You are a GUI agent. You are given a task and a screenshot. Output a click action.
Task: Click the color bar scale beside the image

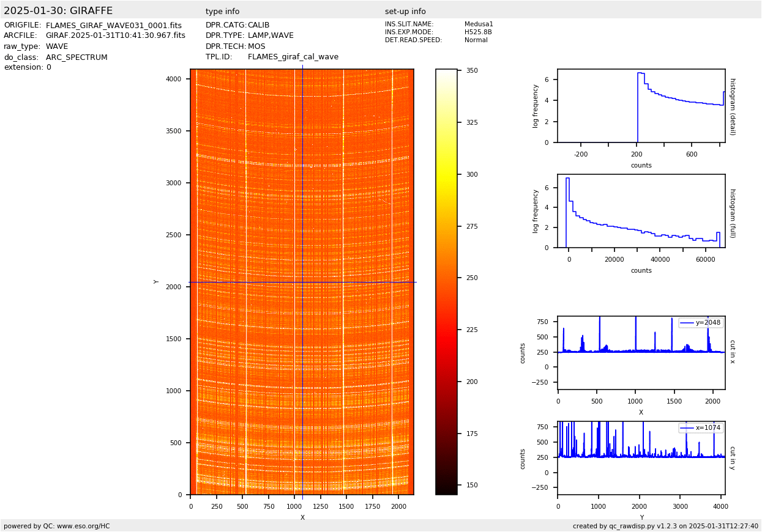446,281
